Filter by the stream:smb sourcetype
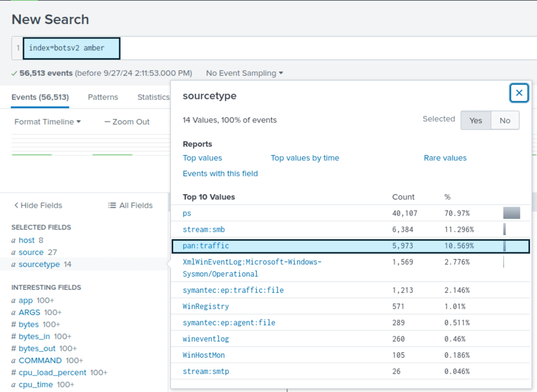The height and width of the screenshot is (392, 537). coord(204,229)
